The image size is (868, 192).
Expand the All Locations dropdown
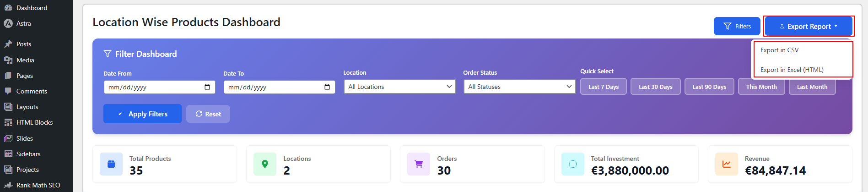pyautogui.click(x=399, y=87)
